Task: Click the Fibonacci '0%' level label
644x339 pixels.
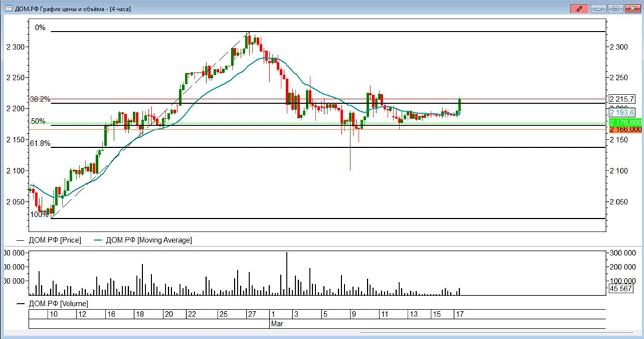Action: click(40, 28)
